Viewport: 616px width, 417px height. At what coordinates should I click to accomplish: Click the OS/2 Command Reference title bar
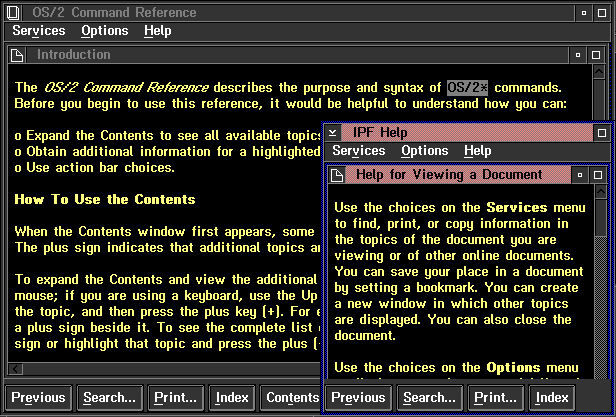299,13
